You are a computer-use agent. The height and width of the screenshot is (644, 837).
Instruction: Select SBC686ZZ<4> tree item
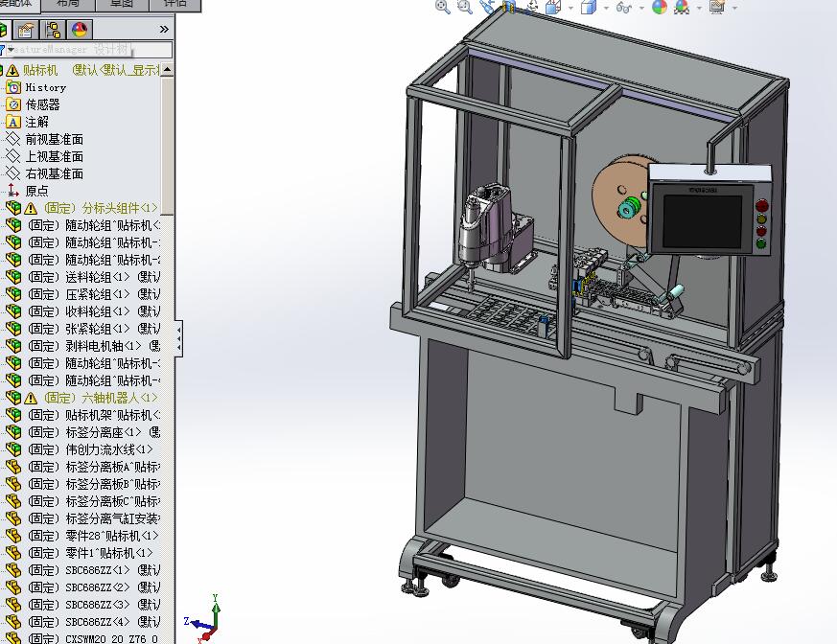tap(93, 622)
